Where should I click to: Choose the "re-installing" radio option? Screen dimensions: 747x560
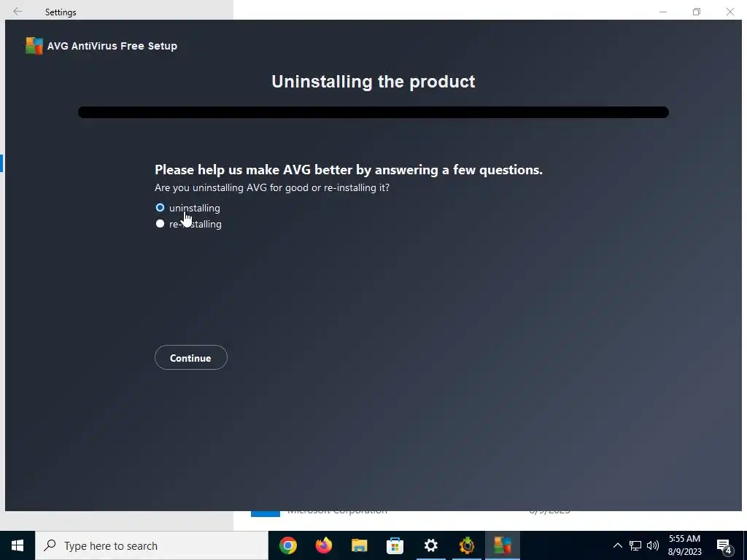(160, 223)
